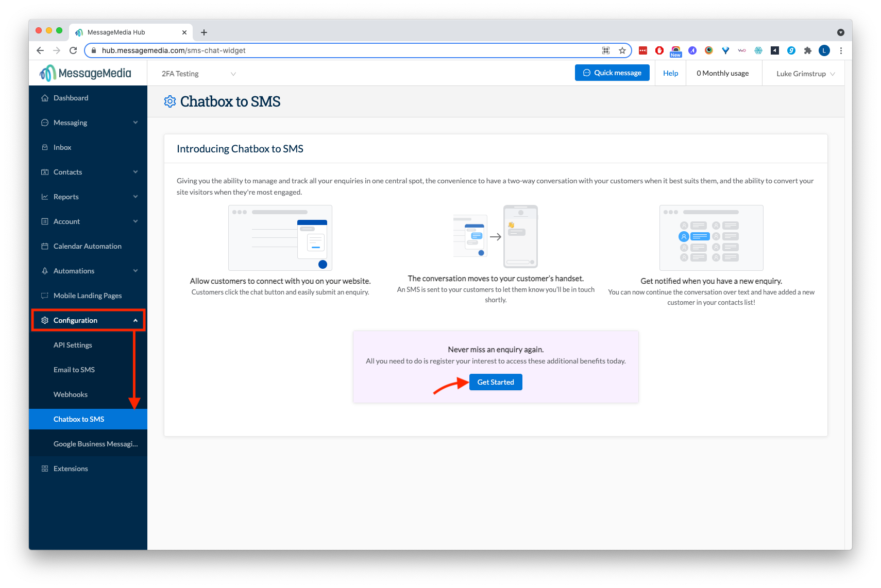Reload the page using the refresh icon

click(73, 50)
